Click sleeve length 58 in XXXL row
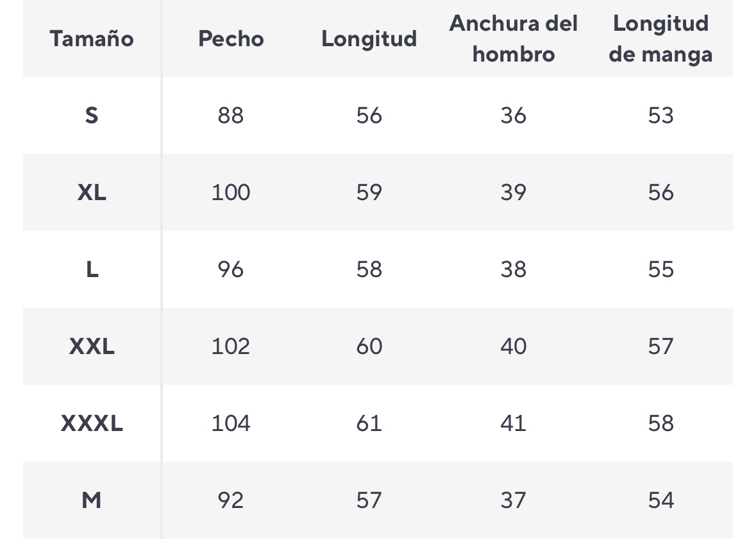The image size is (756, 542). (x=660, y=423)
